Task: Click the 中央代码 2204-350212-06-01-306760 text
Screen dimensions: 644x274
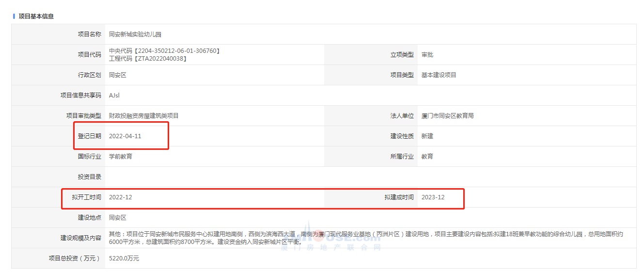Action: point(164,51)
